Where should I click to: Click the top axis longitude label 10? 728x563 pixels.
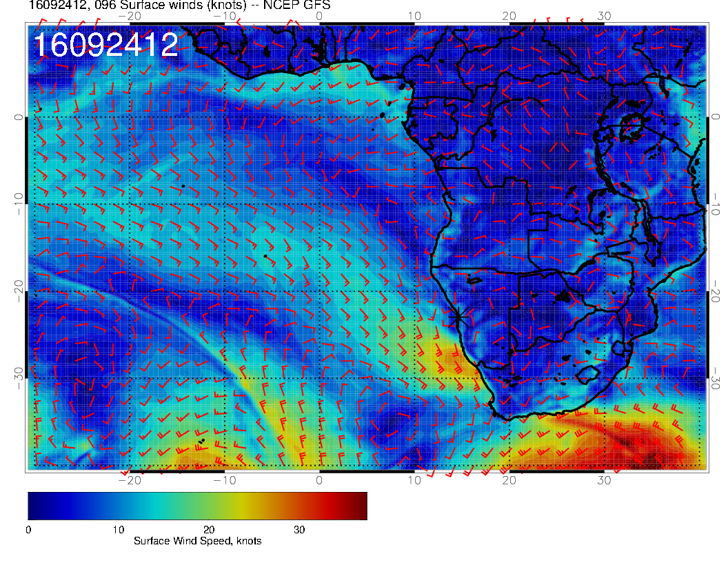pos(414,16)
